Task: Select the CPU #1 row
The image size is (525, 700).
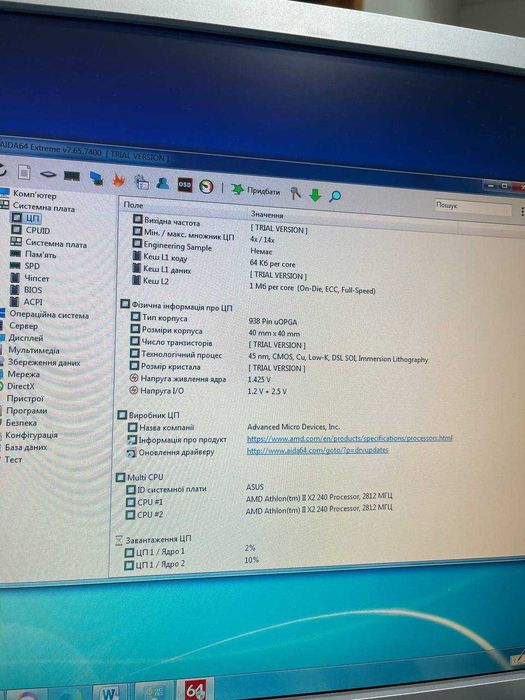Action: pyautogui.click(x=260, y=500)
